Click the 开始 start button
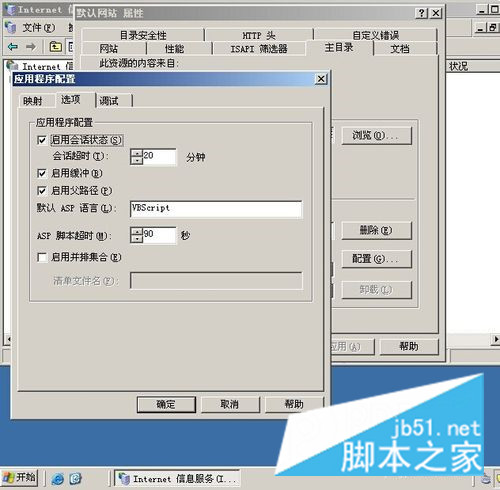This screenshot has width=500, height=490. (x=19, y=478)
